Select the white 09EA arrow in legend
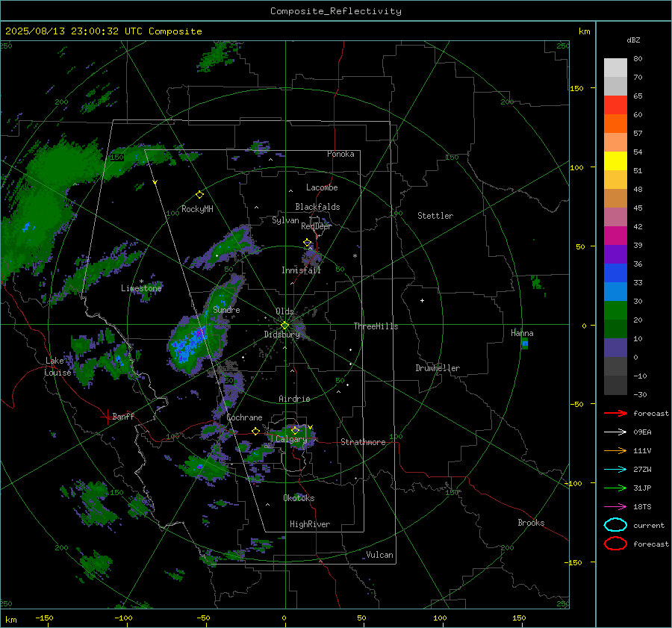 coord(615,432)
